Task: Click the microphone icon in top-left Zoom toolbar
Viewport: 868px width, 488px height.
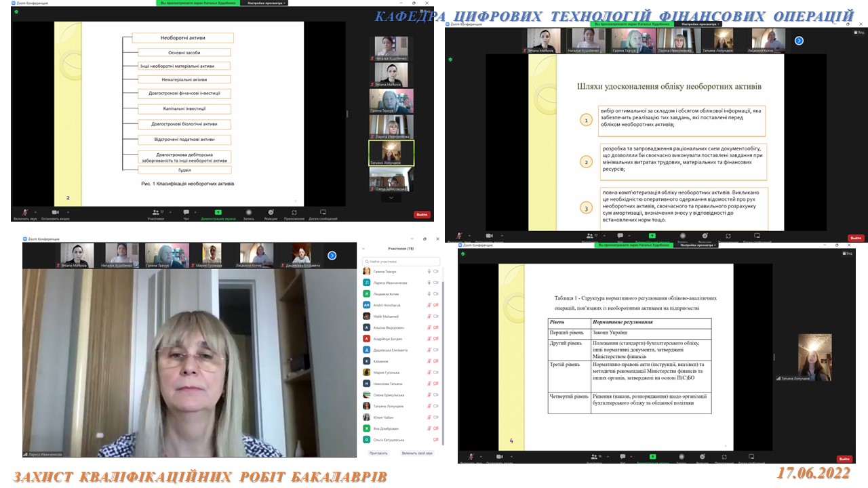Action: pos(26,212)
